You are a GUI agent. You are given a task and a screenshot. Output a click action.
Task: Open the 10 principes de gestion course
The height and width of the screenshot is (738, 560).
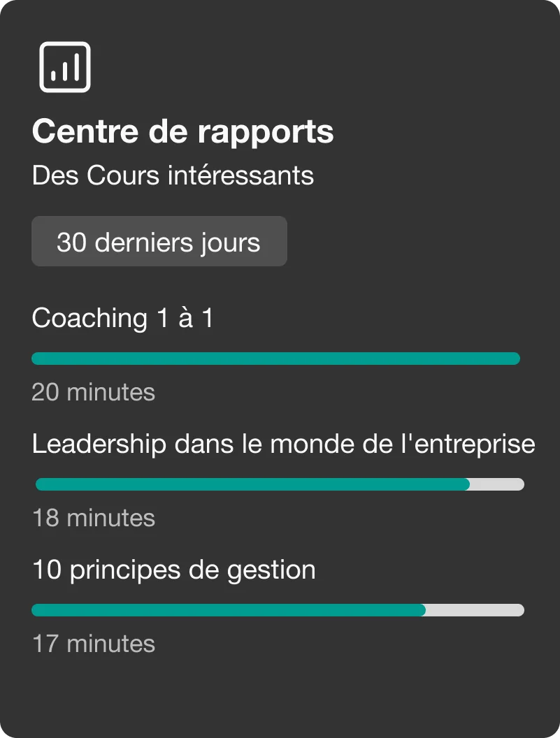pos(174,570)
